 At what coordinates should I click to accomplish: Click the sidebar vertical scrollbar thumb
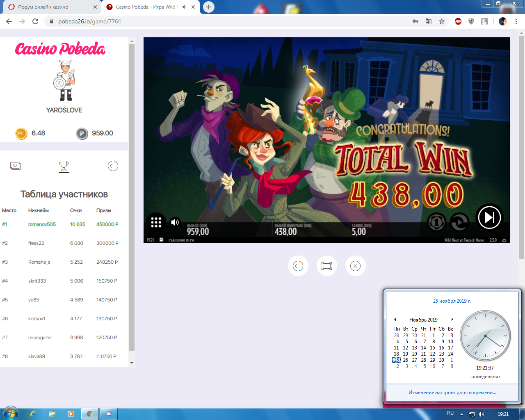click(x=132, y=197)
